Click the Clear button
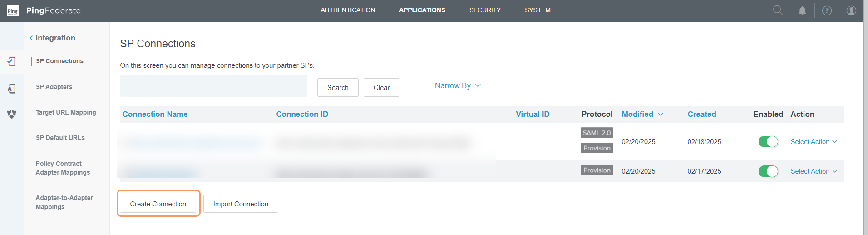This screenshot has height=235, width=868. click(x=381, y=87)
